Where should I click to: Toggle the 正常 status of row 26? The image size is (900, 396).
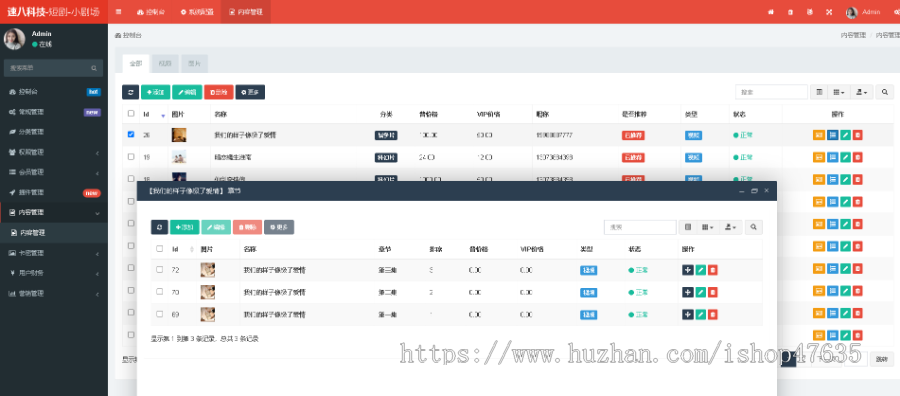tap(743, 135)
